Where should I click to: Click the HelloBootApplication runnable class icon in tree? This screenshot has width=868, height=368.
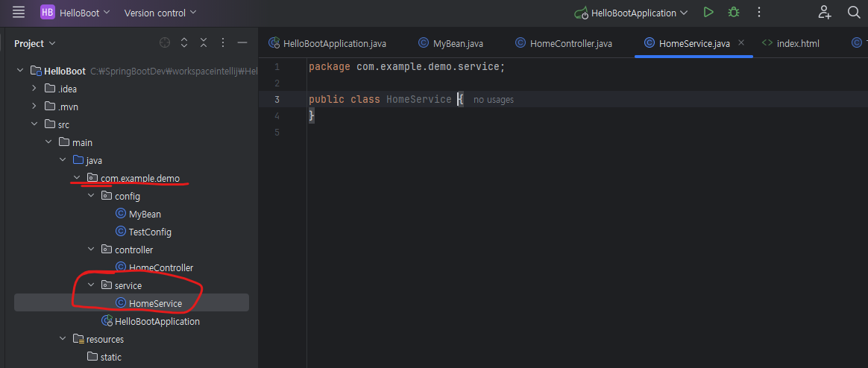point(107,321)
